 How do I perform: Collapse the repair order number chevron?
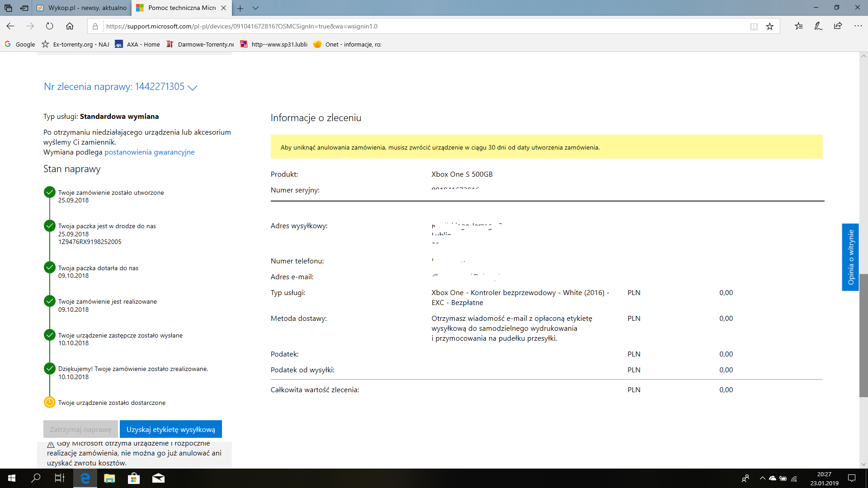tap(193, 88)
